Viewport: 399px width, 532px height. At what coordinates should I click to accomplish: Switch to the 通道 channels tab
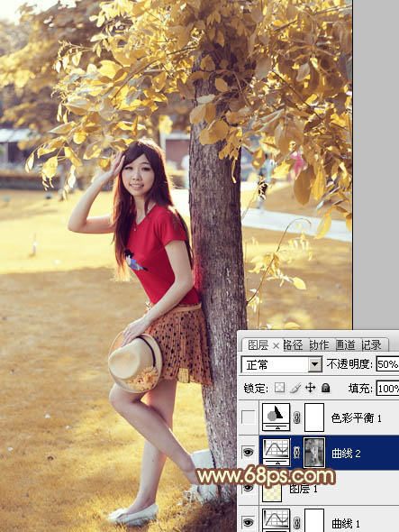345,345
